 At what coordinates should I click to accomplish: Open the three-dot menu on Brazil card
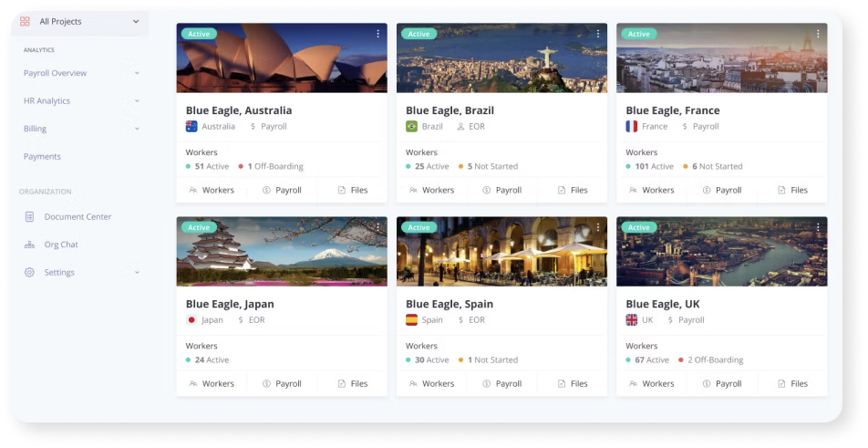click(598, 34)
